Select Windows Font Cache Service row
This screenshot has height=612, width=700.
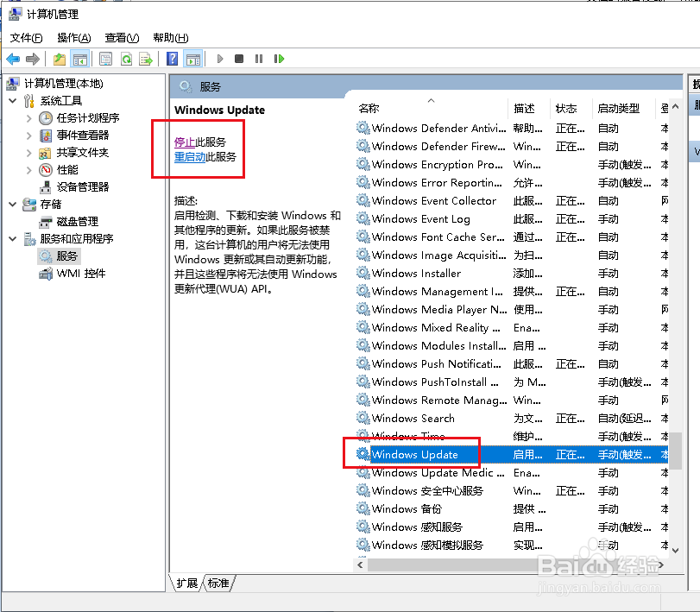[x=512, y=237]
